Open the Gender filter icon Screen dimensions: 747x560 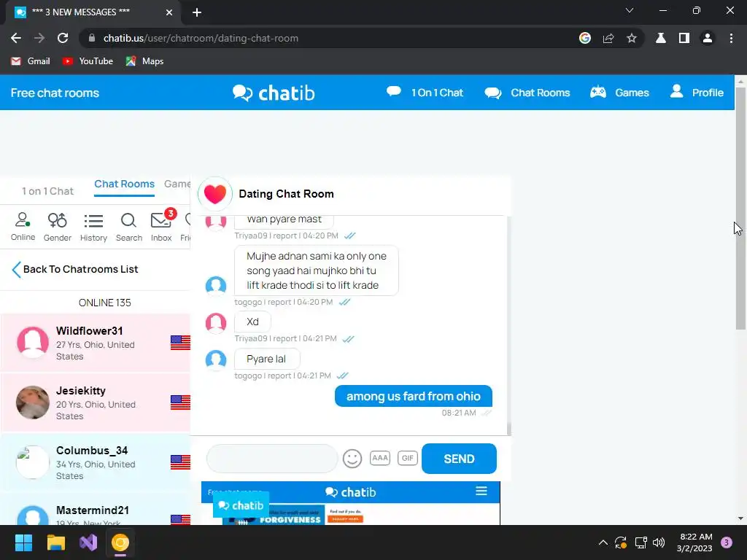click(57, 227)
